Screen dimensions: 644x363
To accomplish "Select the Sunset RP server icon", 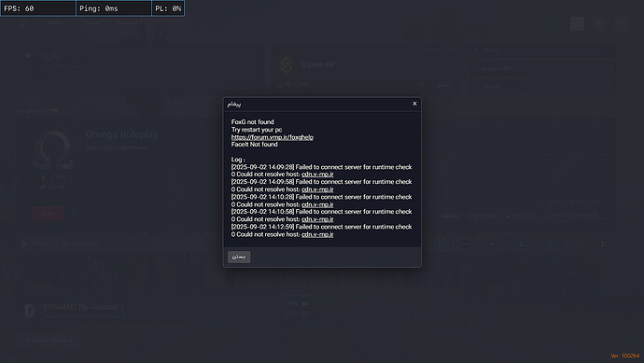I will [x=287, y=65].
